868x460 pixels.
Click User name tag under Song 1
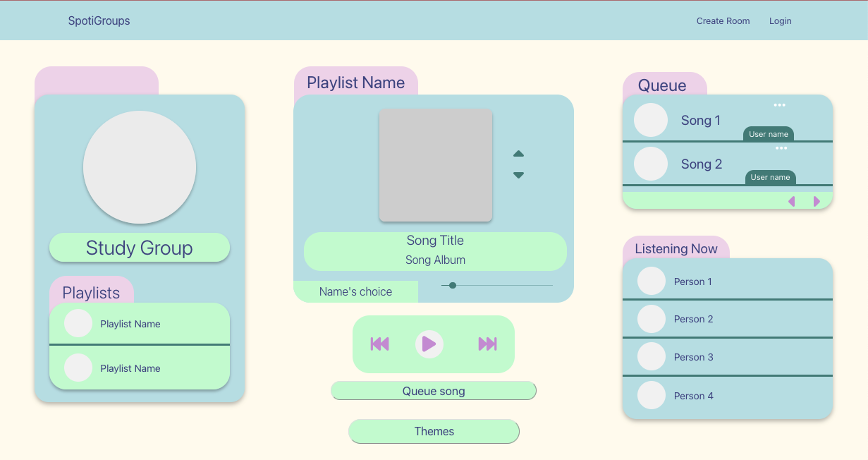[769, 134]
